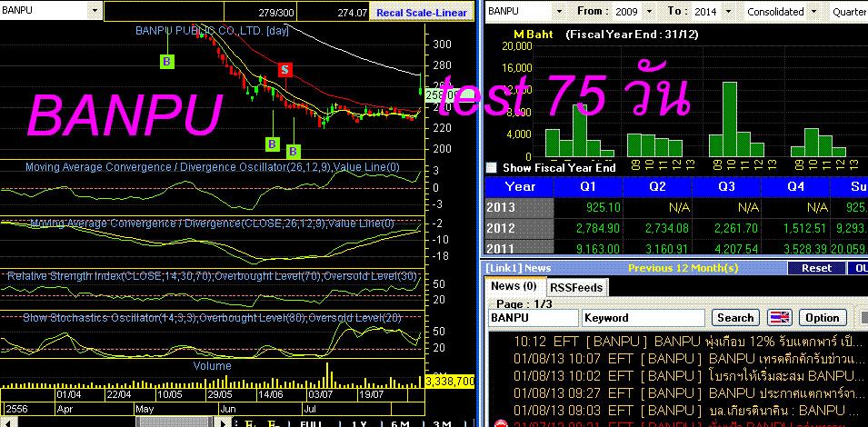Open the financials BANPU symbol dropdown
The height and width of the screenshot is (427, 868).
558,12
